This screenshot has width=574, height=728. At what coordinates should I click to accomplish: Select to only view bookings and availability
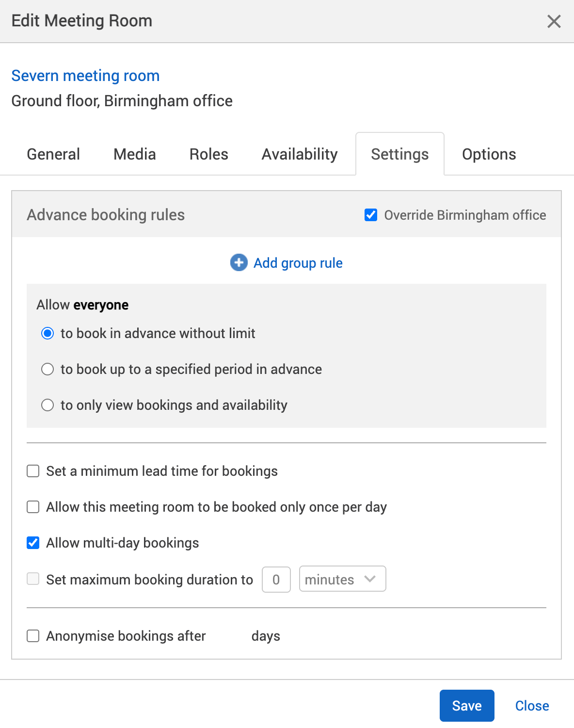pyautogui.click(x=48, y=405)
